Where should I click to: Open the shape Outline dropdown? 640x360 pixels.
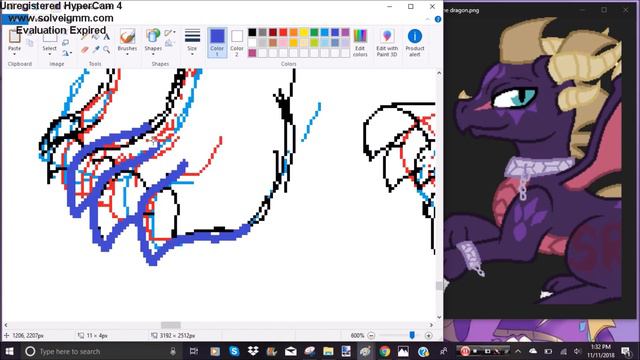[x=170, y=33]
